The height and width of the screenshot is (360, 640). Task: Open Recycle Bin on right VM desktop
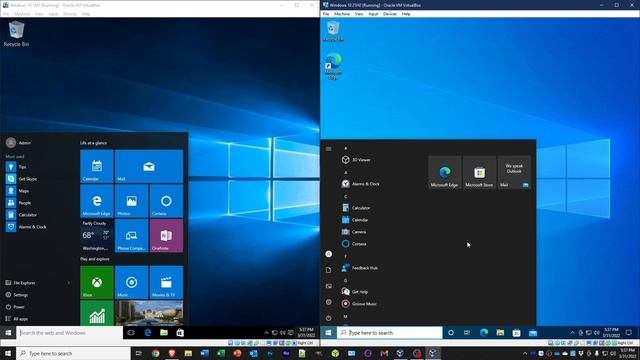[333, 31]
